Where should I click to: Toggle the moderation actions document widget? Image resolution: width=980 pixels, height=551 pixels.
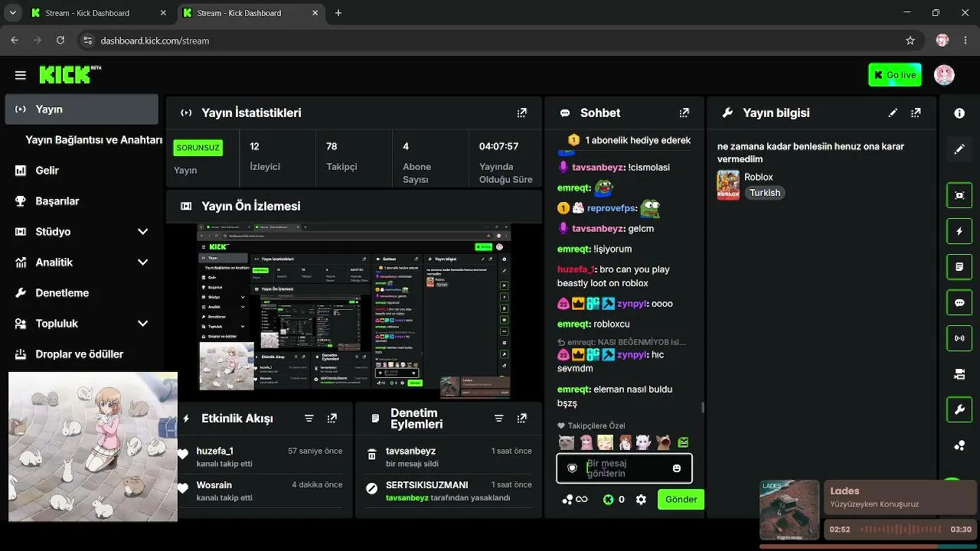959,267
